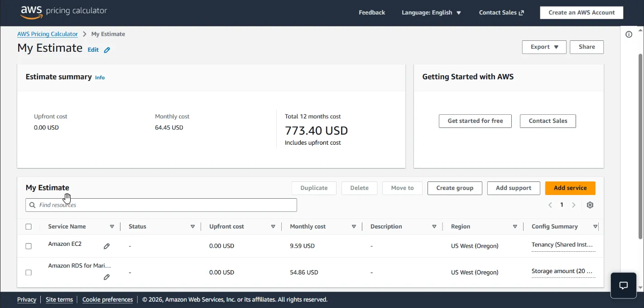Screen dimensions: 644x308
Task: Open the chat support widget icon
Action: [623, 285]
